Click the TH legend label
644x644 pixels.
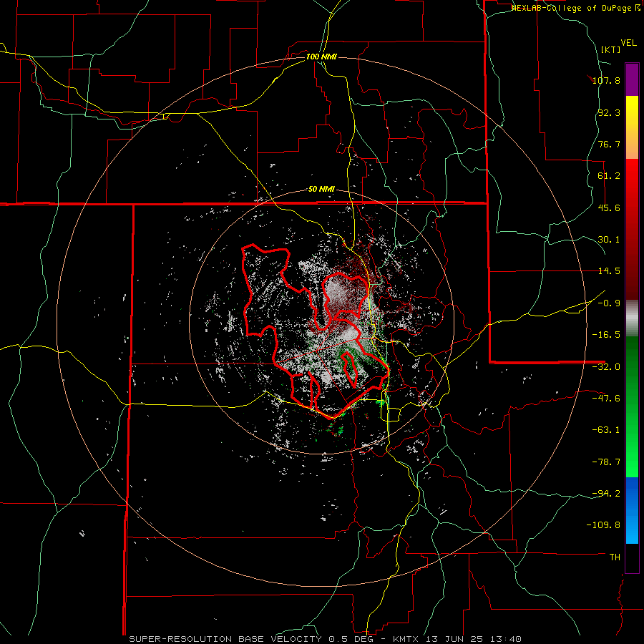(615, 557)
